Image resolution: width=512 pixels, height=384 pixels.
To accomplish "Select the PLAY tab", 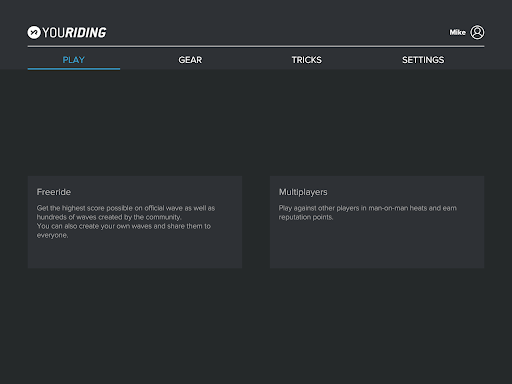I will click(74, 60).
